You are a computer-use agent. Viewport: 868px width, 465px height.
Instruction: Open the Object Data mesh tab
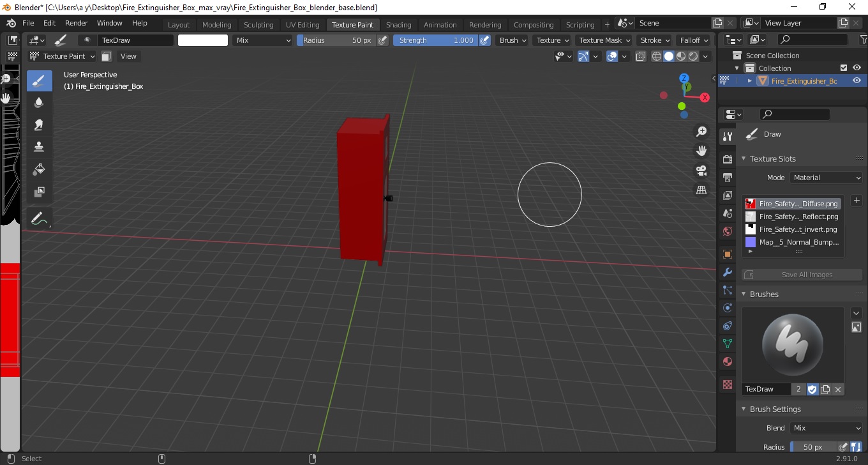coord(727,344)
